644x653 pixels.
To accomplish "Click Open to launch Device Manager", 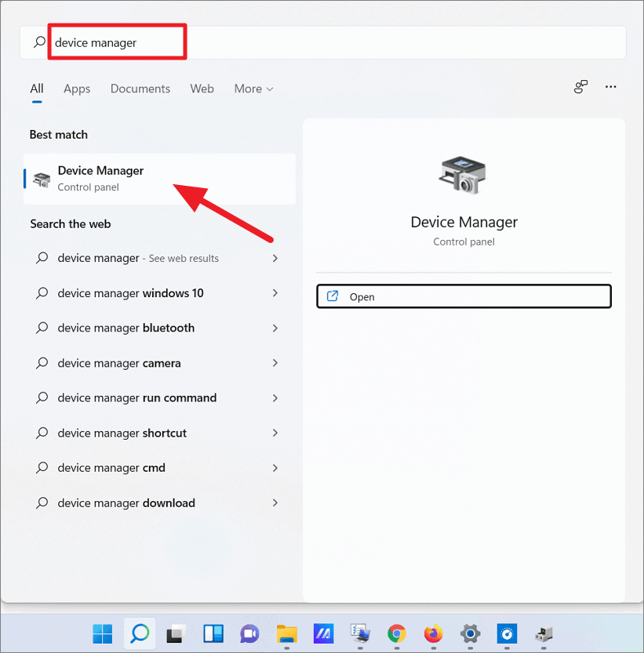I will click(464, 296).
